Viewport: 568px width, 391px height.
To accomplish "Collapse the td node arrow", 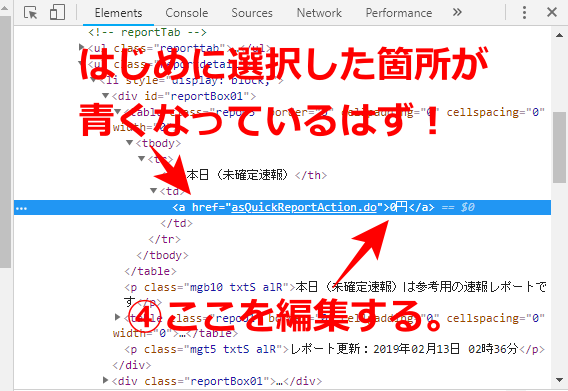I will click(x=154, y=191).
